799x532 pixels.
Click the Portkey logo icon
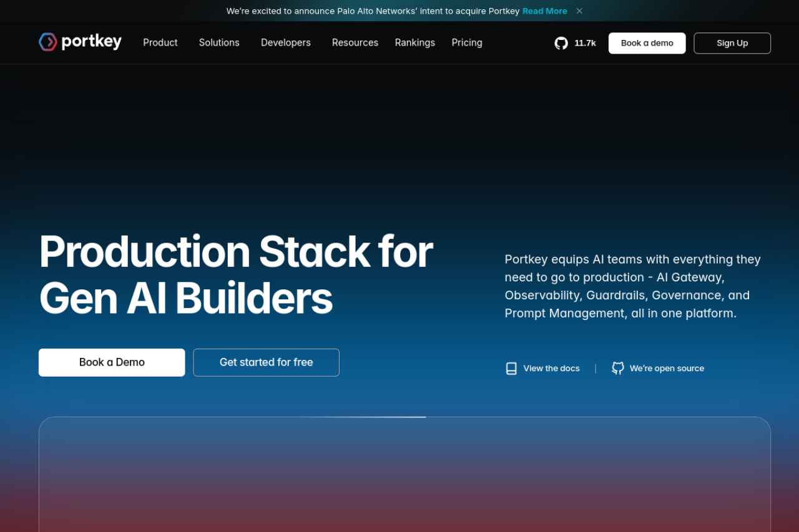(x=48, y=42)
